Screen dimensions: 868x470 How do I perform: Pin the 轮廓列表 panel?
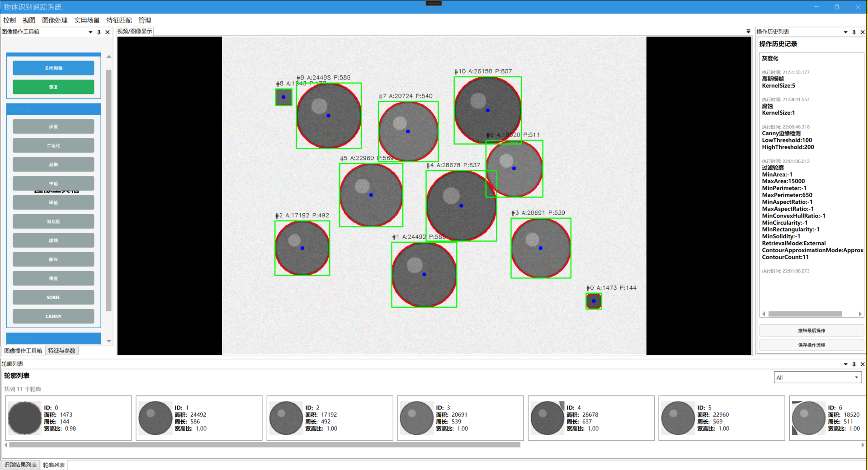coord(854,364)
